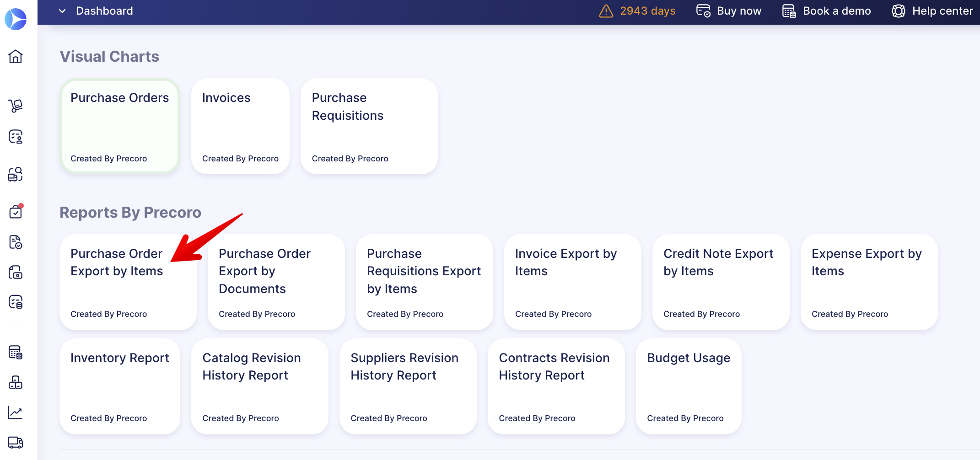This screenshot has width=980, height=460.
Task: Click the Visual Charts section heading
Action: pyautogui.click(x=109, y=56)
